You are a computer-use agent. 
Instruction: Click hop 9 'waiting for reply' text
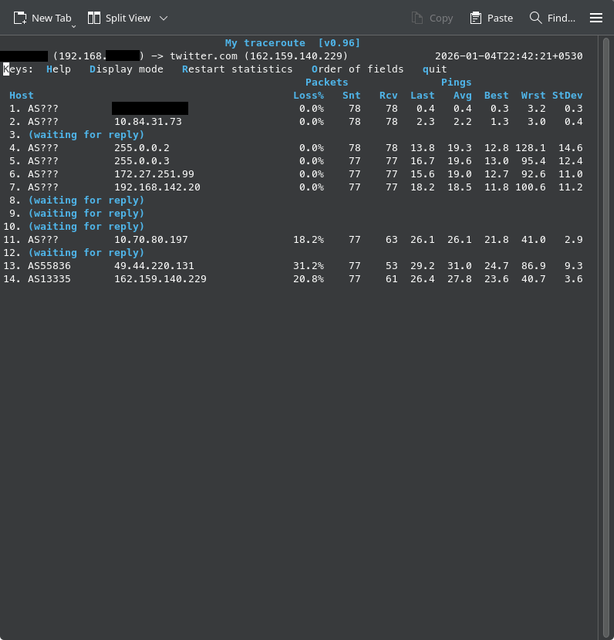(x=86, y=213)
